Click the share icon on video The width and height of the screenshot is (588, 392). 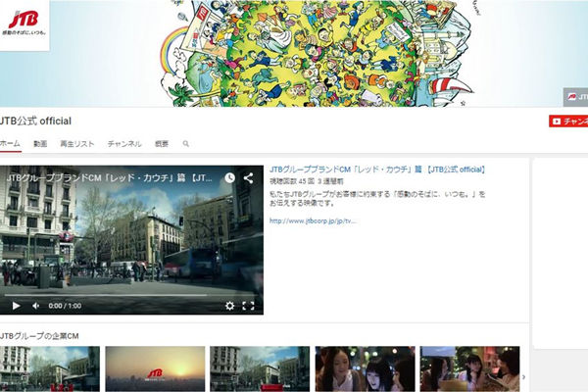(x=248, y=177)
